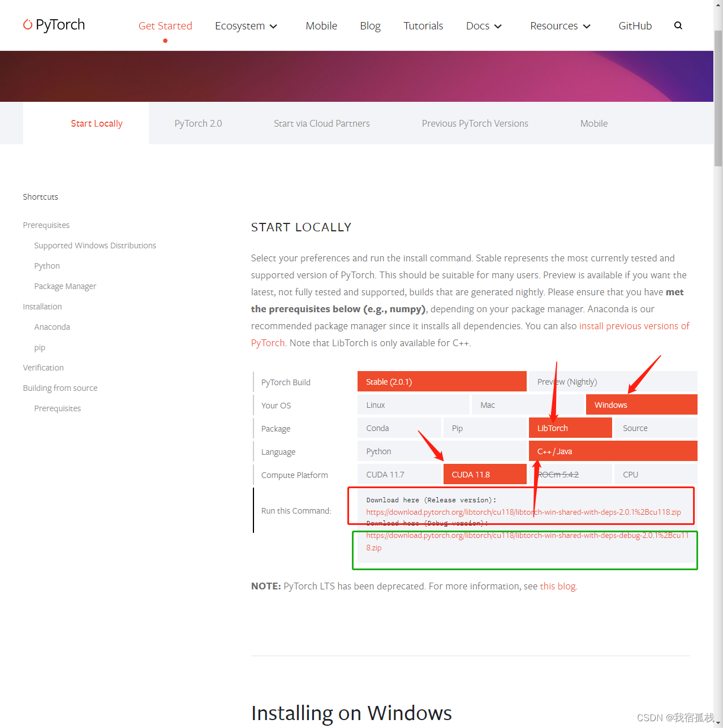This screenshot has height=728, width=723.
Task: Select CUDA 11.7 compute platform
Action: (399, 475)
